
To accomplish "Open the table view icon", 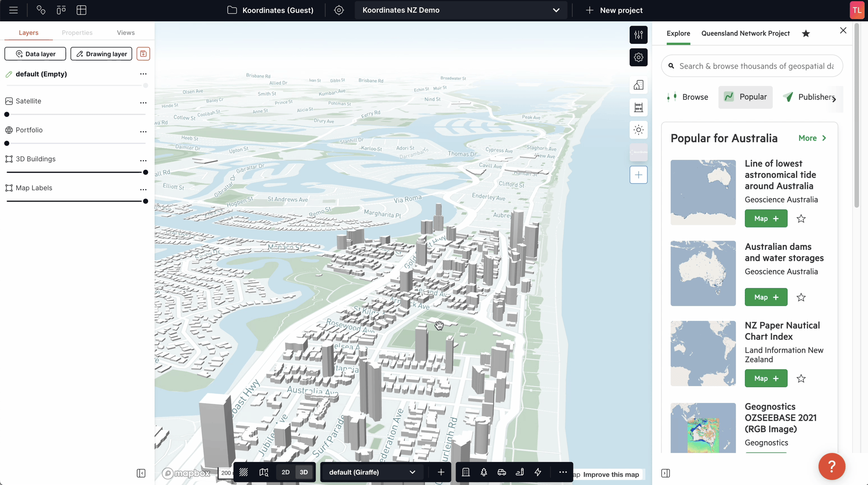I will click(82, 10).
